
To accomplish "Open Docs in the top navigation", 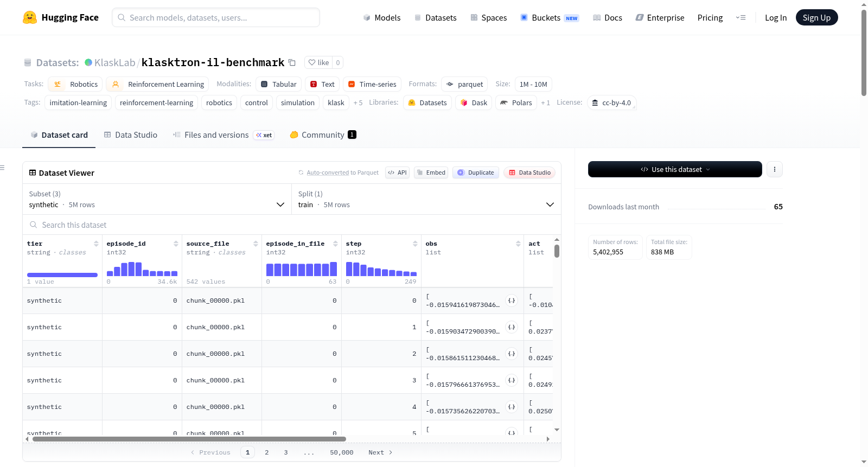I will (x=608, y=17).
